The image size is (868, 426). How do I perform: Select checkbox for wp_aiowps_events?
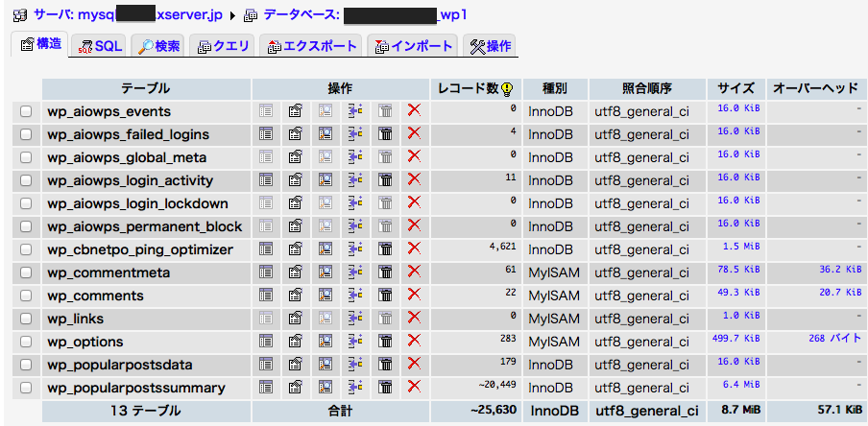[x=26, y=111]
